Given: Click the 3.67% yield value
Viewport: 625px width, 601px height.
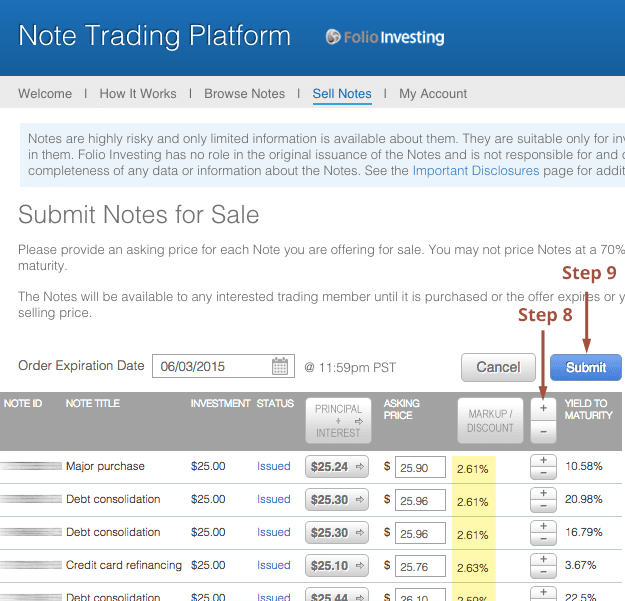Looking at the screenshot, I should coord(580,566).
